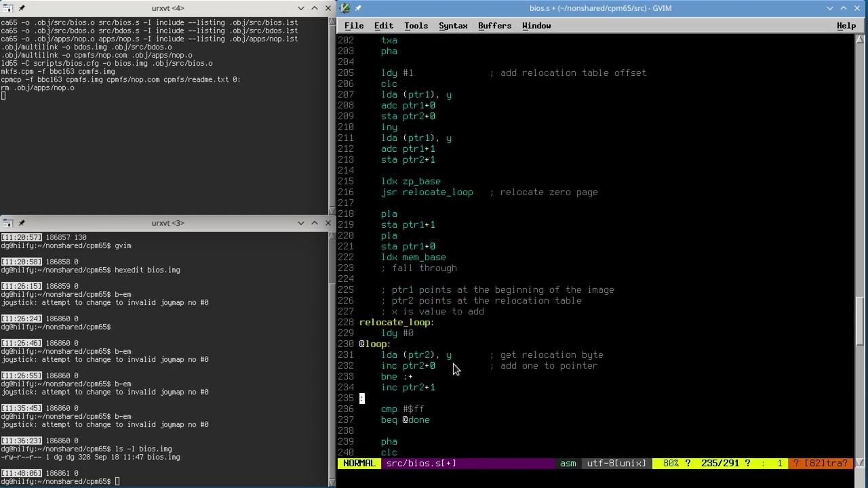
Task: Click 'bne :+' on line 233
Action: pos(397,377)
